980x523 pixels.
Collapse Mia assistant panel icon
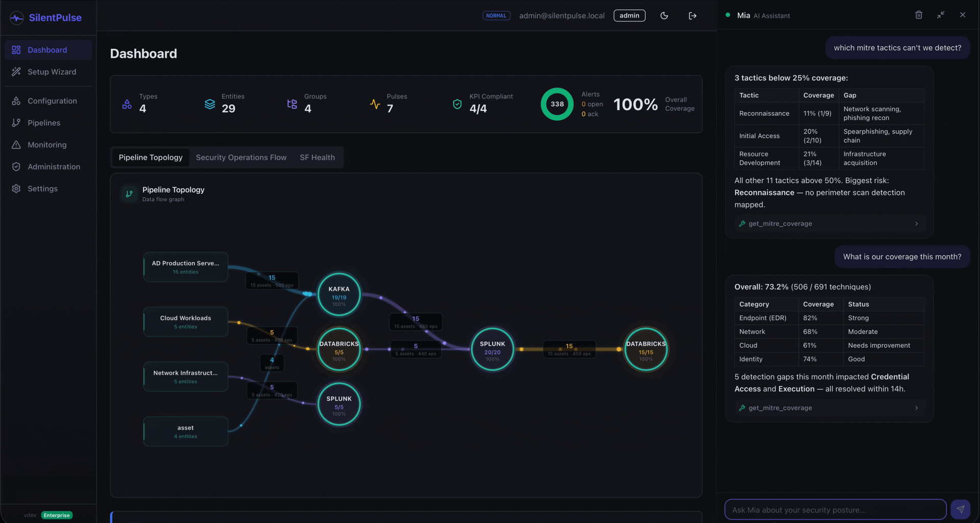click(x=941, y=15)
